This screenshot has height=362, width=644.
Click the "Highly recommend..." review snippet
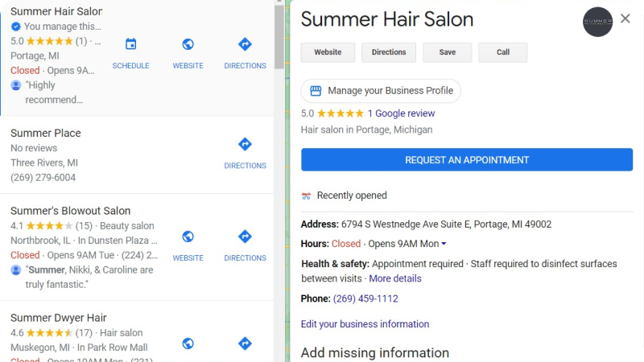pyautogui.click(x=54, y=93)
